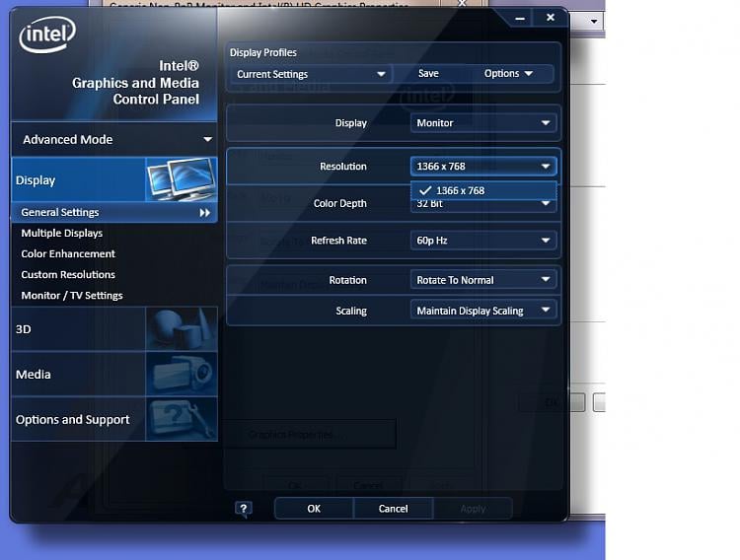The width and height of the screenshot is (740, 560).
Task: Click the Save profile button
Action: pos(428,74)
